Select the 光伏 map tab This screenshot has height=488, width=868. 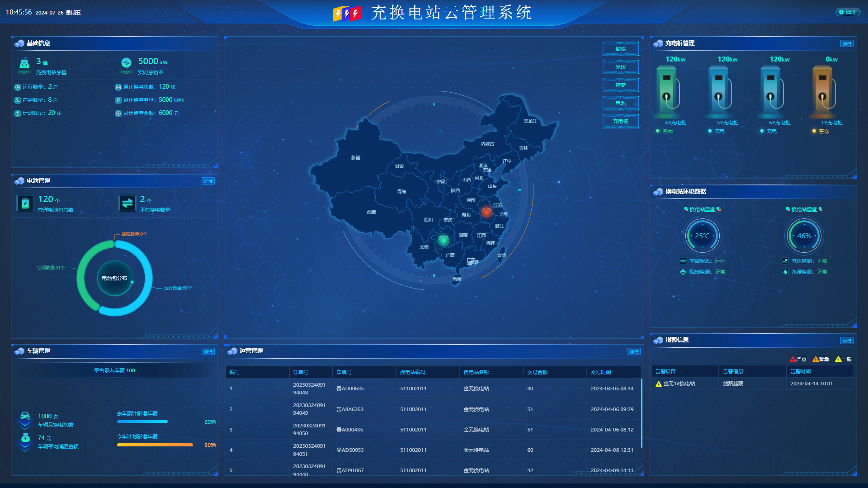pos(620,67)
